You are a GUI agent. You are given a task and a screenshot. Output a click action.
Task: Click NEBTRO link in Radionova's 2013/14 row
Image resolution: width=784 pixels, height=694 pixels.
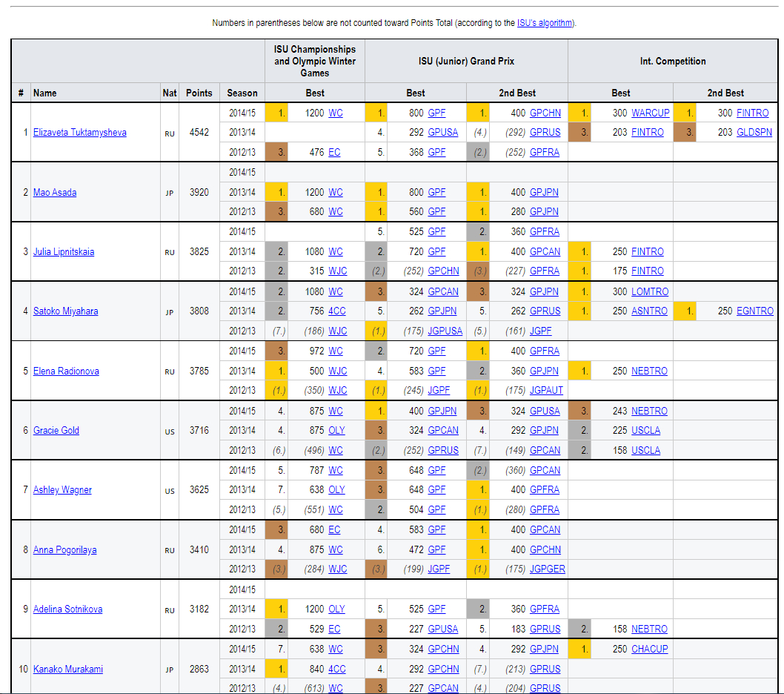tap(649, 371)
